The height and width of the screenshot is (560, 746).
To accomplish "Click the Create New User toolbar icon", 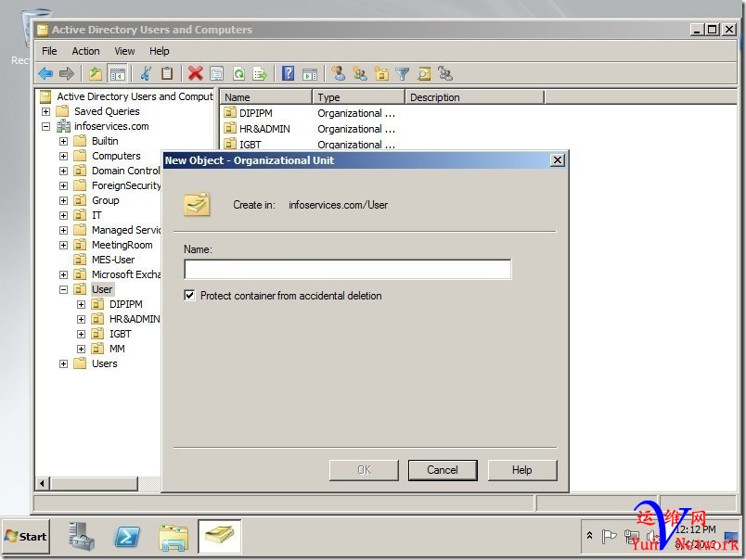I will [339, 73].
